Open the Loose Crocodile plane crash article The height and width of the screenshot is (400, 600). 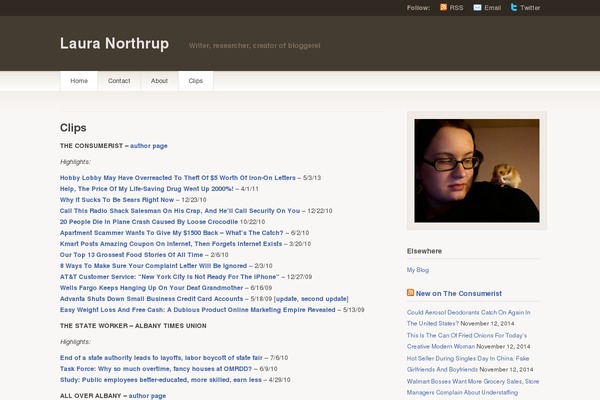(x=149, y=222)
